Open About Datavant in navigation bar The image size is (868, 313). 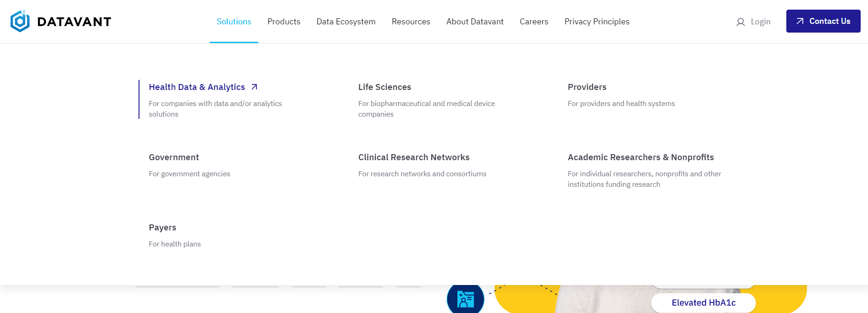point(475,22)
